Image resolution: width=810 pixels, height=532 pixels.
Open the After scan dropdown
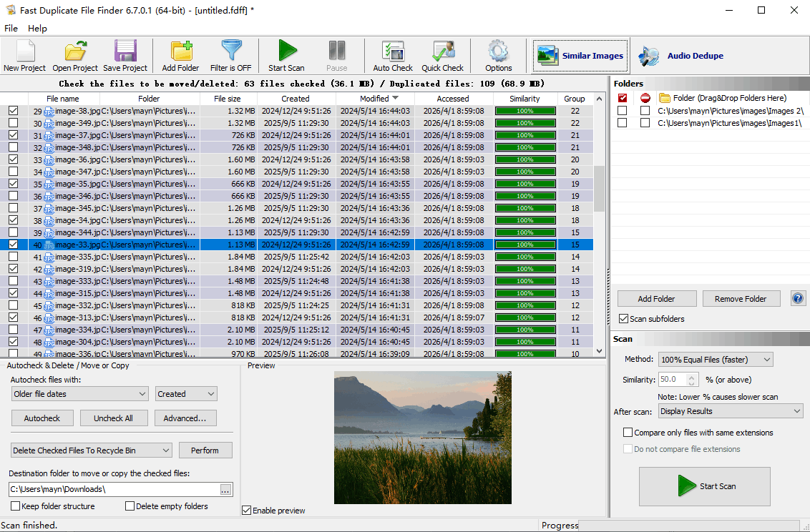tap(730, 410)
